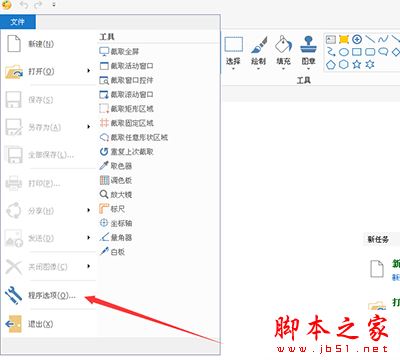This screenshot has width=400, height=360.
Task: Select 截取任意形状区域 freehand capture
Action: [x=134, y=137]
